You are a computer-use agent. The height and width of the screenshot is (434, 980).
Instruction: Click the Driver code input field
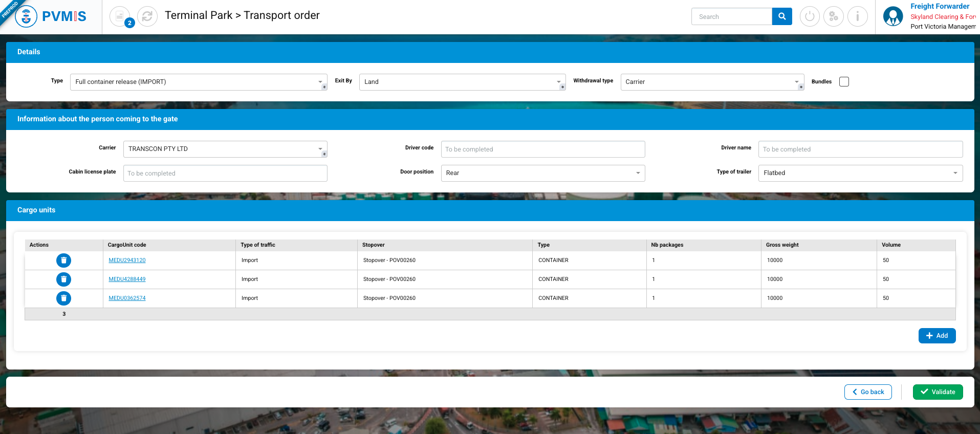click(542, 149)
